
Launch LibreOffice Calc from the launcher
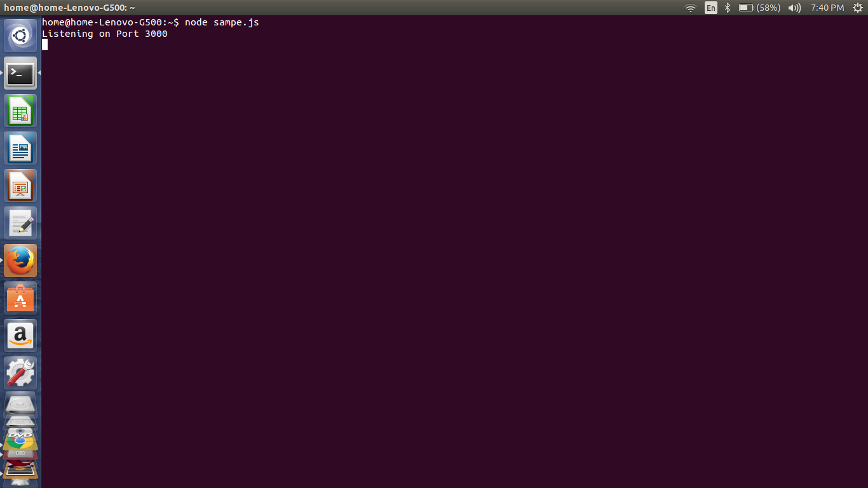pos(20,111)
